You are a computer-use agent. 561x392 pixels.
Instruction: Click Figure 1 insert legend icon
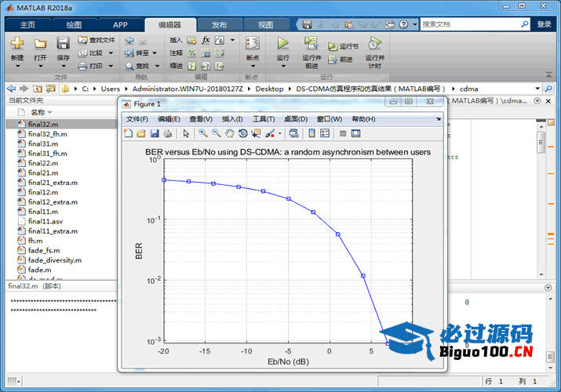pyautogui.click(x=325, y=133)
